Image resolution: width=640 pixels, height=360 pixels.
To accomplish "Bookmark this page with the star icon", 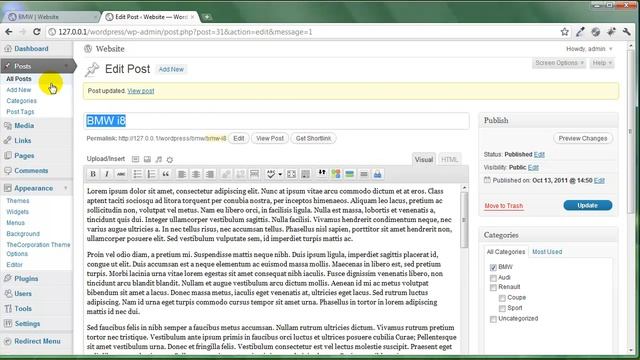I will coord(564,32).
